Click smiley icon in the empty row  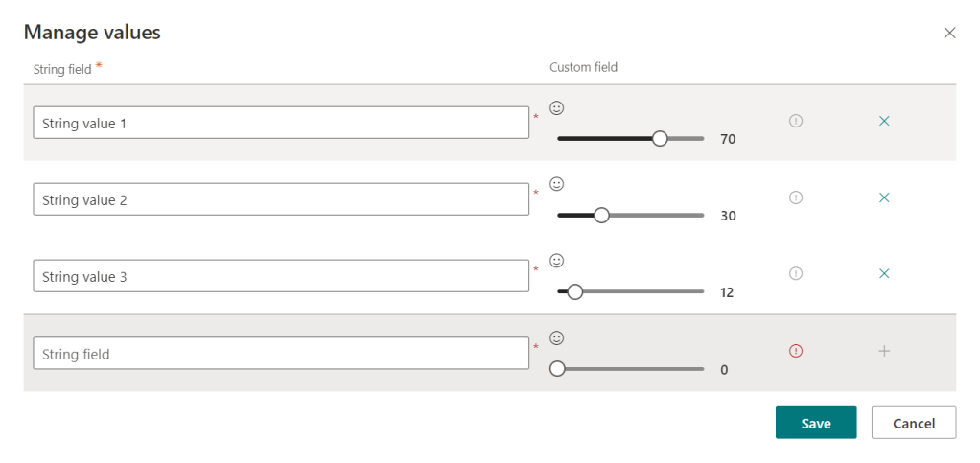(x=556, y=337)
